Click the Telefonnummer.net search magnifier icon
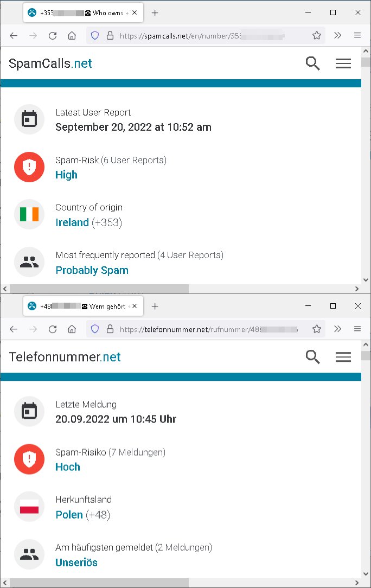Screen dimensions: 371x588 pyautogui.click(x=312, y=357)
